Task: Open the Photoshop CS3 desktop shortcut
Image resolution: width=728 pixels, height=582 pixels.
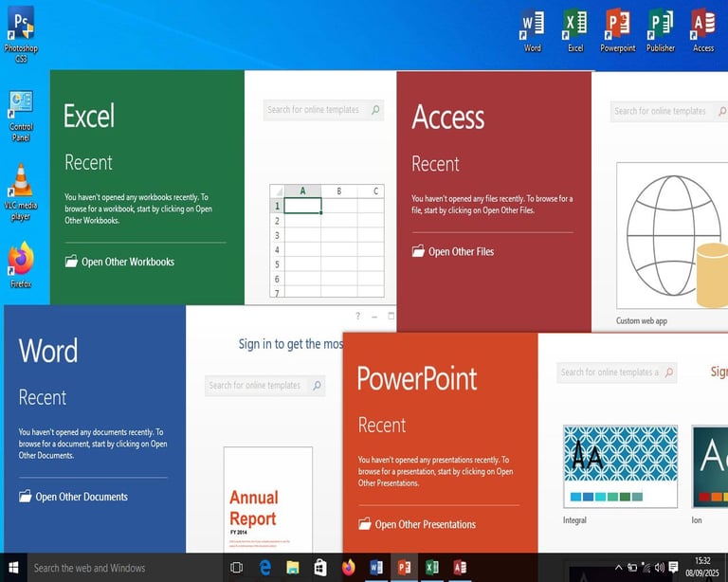Action: (x=21, y=33)
